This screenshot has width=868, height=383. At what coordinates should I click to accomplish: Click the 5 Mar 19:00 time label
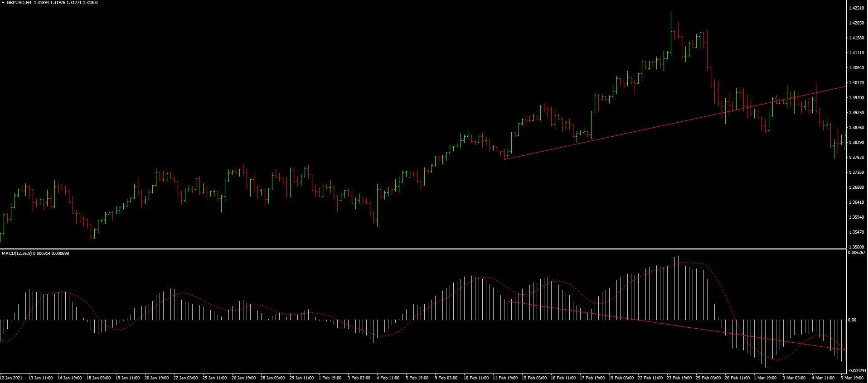click(x=852, y=378)
